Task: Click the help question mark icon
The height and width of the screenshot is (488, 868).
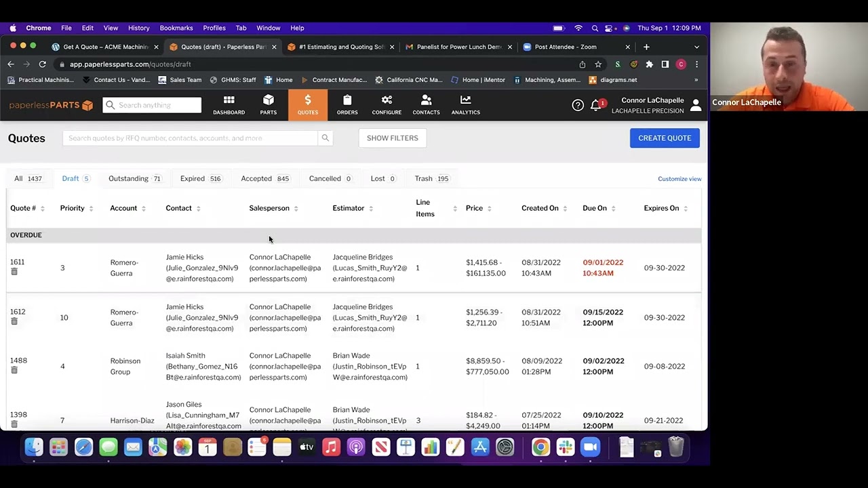Action: (x=578, y=105)
